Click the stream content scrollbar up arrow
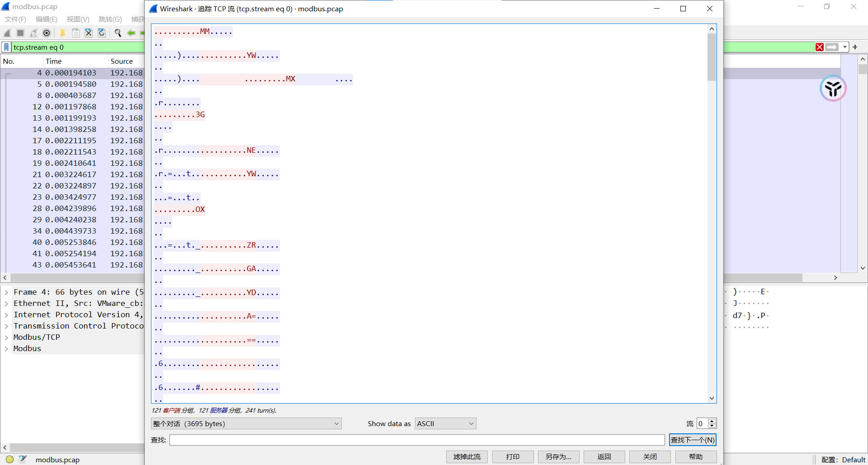 tap(712, 29)
